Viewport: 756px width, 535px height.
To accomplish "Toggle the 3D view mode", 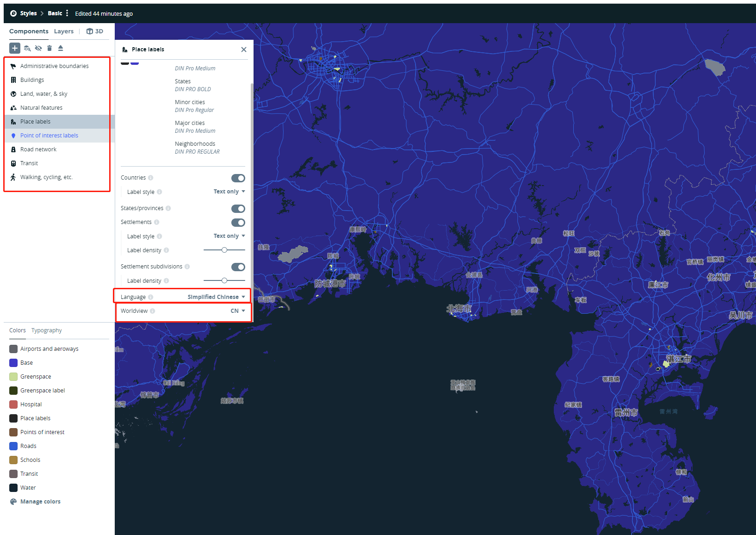I will [x=95, y=31].
